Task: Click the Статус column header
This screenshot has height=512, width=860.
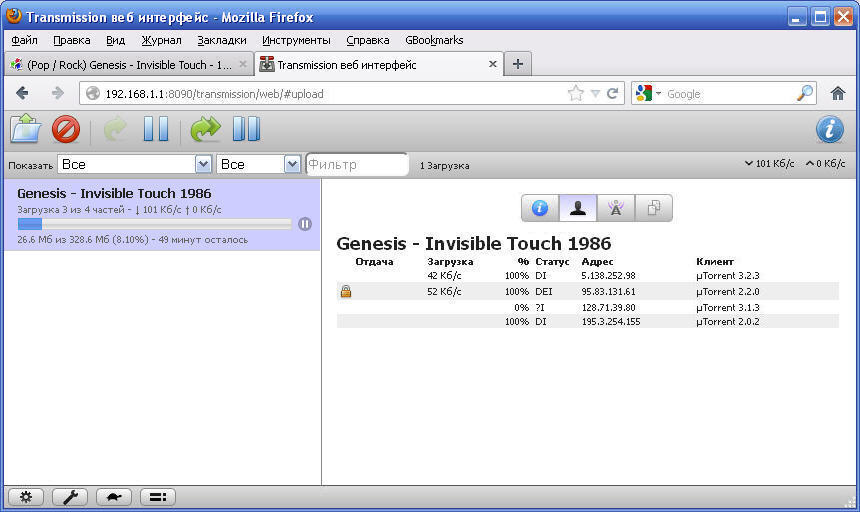Action: [552, 261]
